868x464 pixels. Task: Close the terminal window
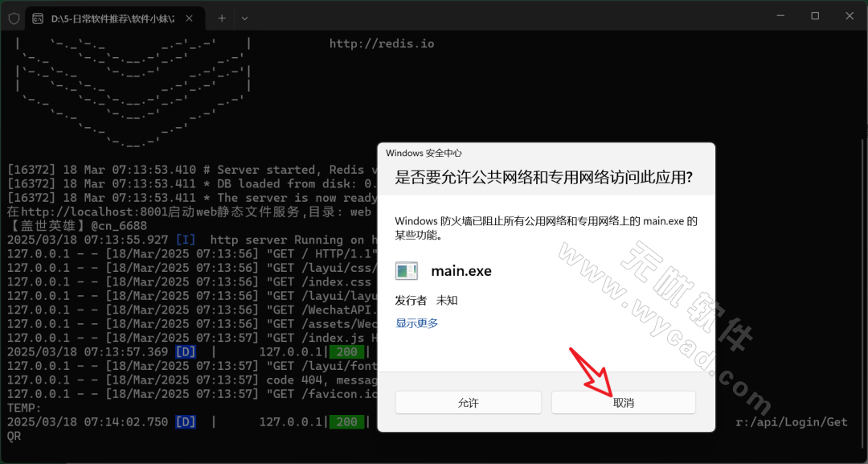click(x=850, y=16)
